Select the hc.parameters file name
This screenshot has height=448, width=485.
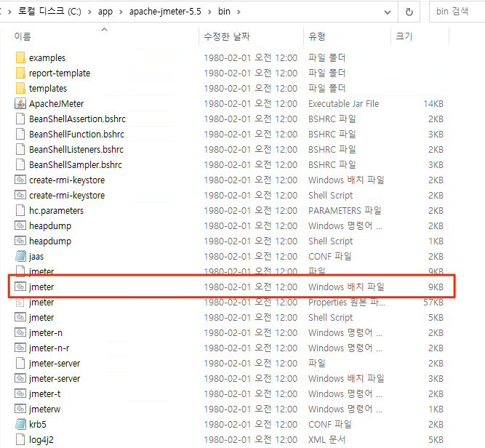56,210
